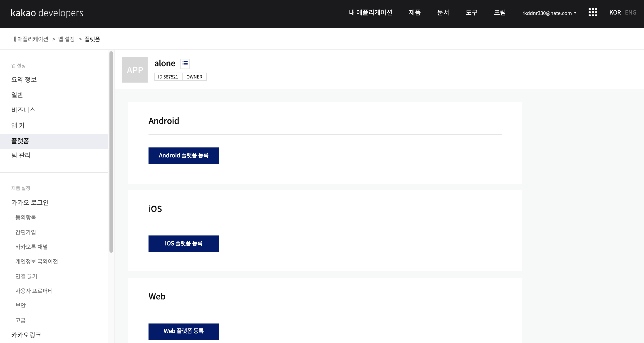Viewport: 644px width, 343px height.
Task: Open the app list icon beside alone
Action: click(185, 64)
